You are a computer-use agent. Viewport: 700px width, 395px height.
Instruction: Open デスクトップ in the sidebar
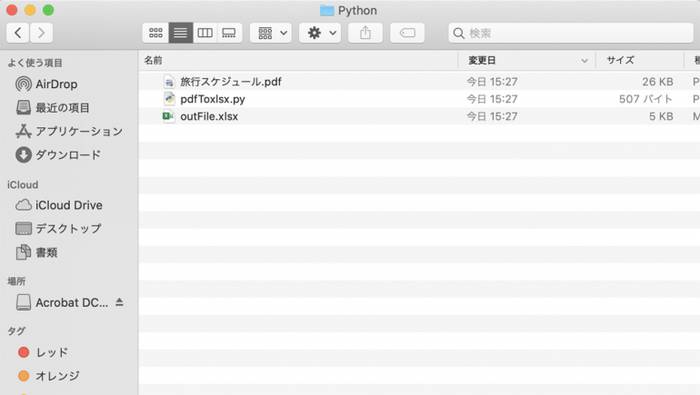[x=68, y=229]
